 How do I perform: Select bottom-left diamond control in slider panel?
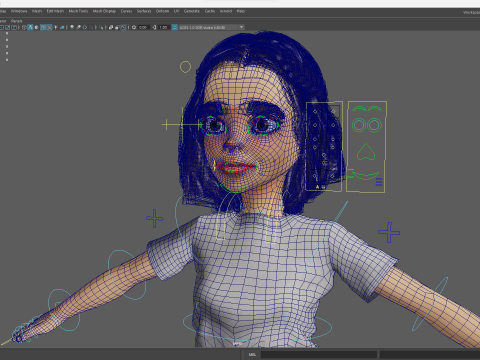pos(315,176)
